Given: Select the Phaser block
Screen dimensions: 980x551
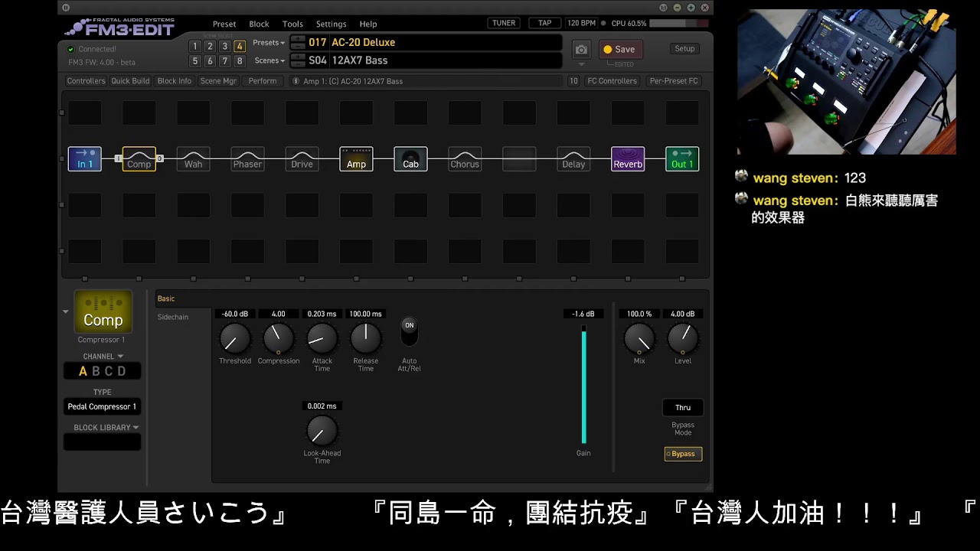Looking at the screenshot, I should pos(247,159).
